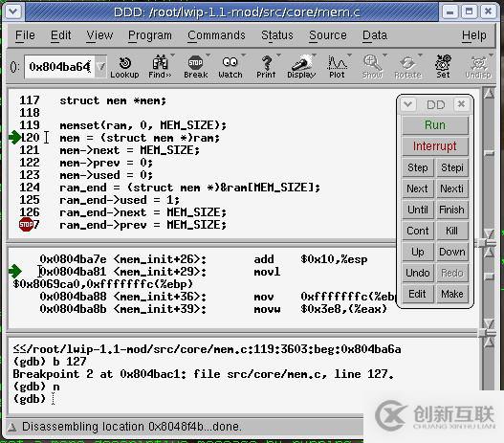Click the Make button
Image resolution: width=504 pixels, height=443 pixels.
pyautogui.click(x=452, y=294)
